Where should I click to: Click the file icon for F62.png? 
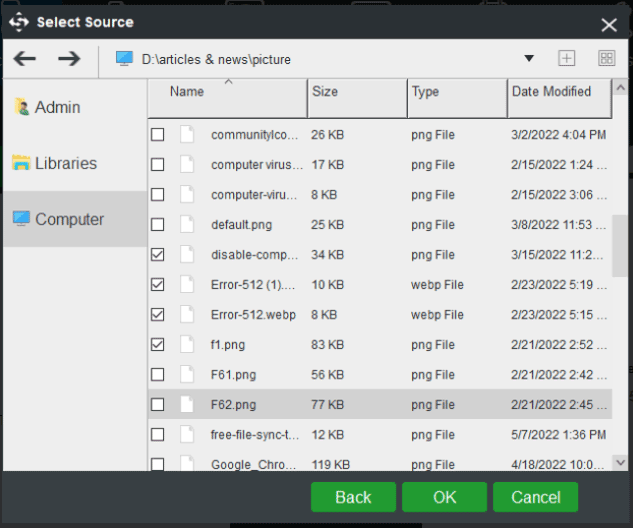187,404
